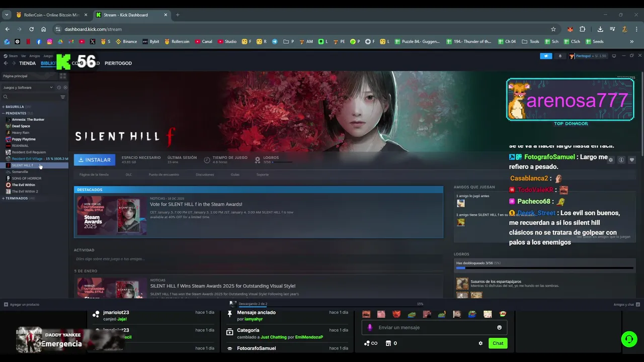This screenshot has width=644, height=362.
Task: Show more bookmarks chevron
Action: [x=632, y=42]
